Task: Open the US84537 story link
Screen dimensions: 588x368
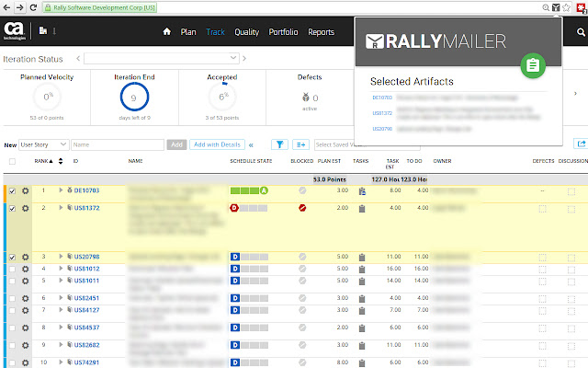Action: (x=86, y=328)
